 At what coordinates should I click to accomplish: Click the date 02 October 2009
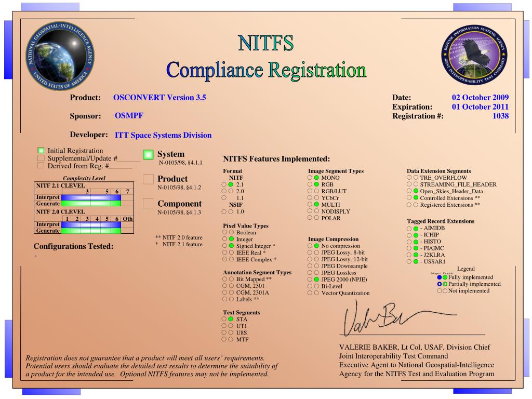click(x=480, y=97)
